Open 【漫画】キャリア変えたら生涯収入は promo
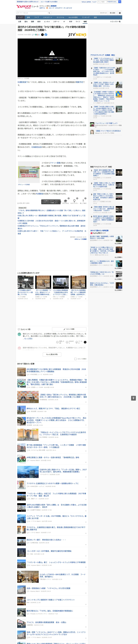Screen dimensions: 138x644 [x=108, y=131]
